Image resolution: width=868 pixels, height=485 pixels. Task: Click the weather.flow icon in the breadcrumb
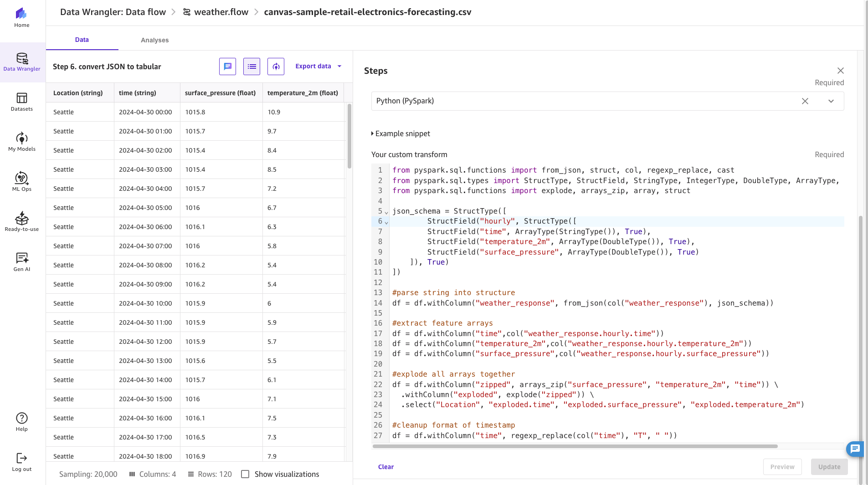187,12
